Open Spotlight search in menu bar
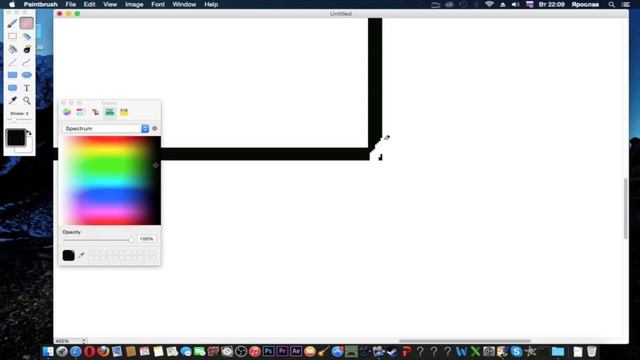The height and width of the screenshot is (360, 640). coord(611,4)
